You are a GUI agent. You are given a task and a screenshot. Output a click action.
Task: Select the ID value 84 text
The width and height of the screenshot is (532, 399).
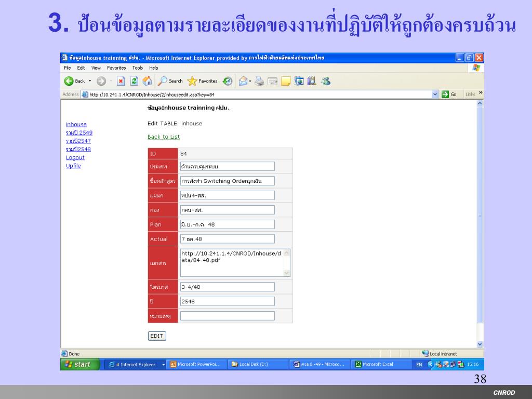pyautogui.click(x=183, y=154)
